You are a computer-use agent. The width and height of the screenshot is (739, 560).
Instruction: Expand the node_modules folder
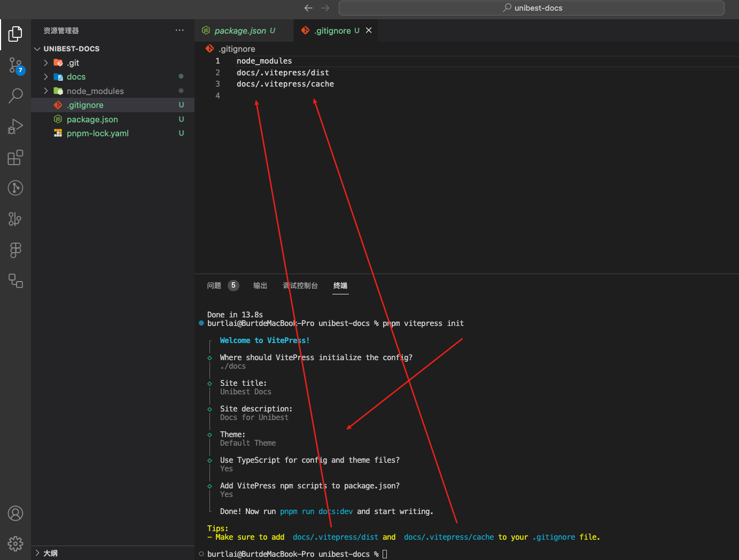[46, 91]
